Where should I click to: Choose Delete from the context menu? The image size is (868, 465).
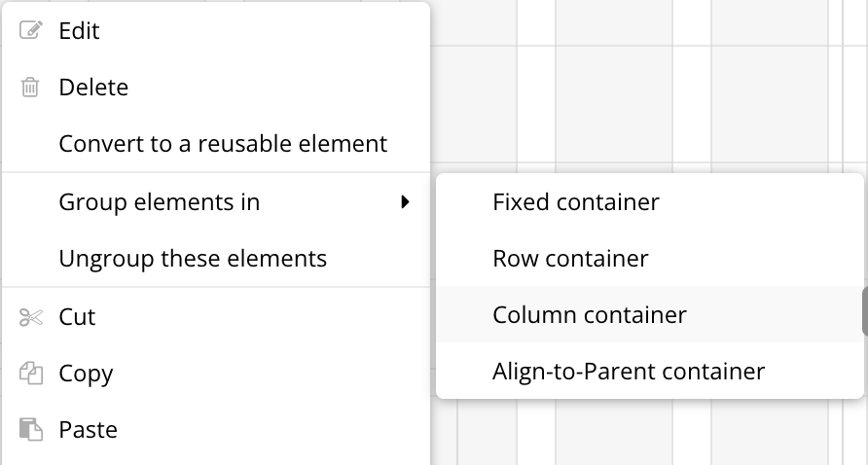(x=216, y=87)
